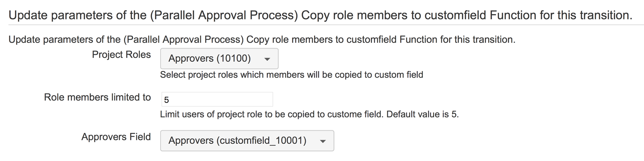Click the "Project Roles" field label

pyautogui.click(x=121, y=55)
